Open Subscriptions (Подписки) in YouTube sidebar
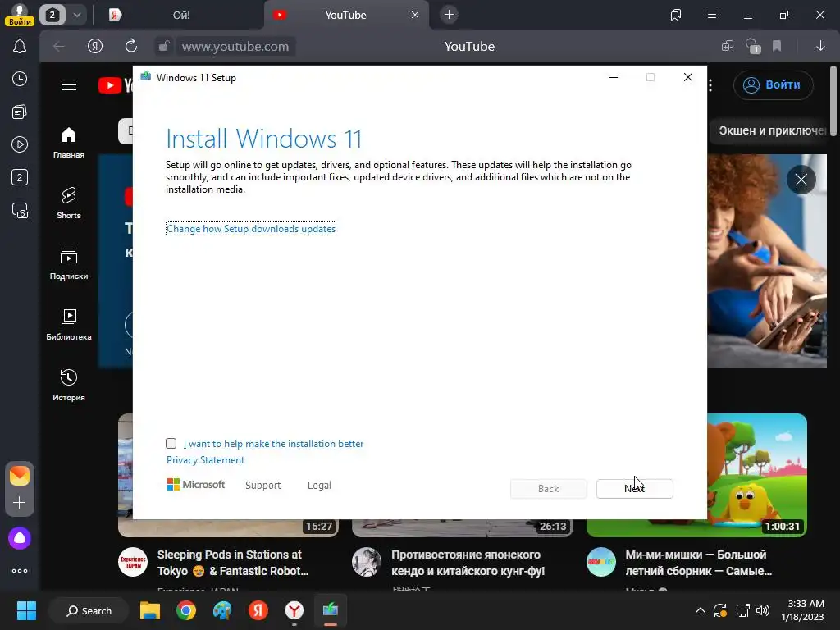 pos(69,264)
